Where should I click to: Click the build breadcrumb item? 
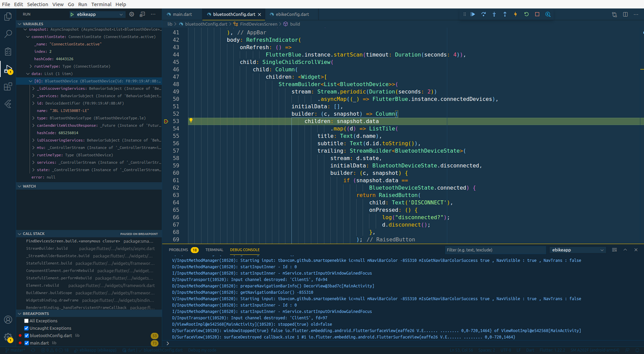(292, 24)
